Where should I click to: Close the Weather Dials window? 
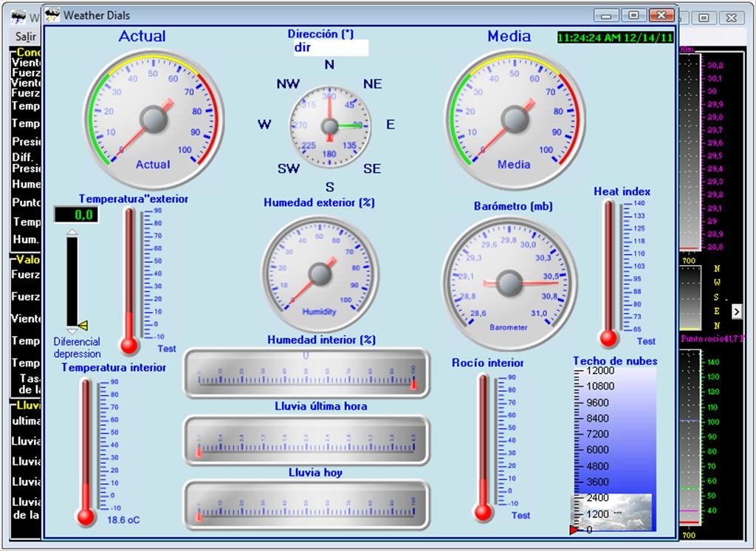click(661, 16)
